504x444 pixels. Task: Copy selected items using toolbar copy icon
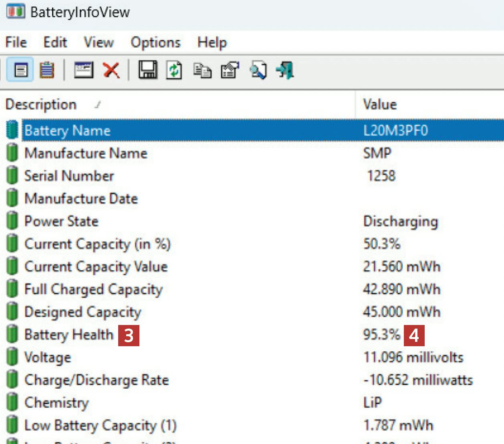[202, 71]
